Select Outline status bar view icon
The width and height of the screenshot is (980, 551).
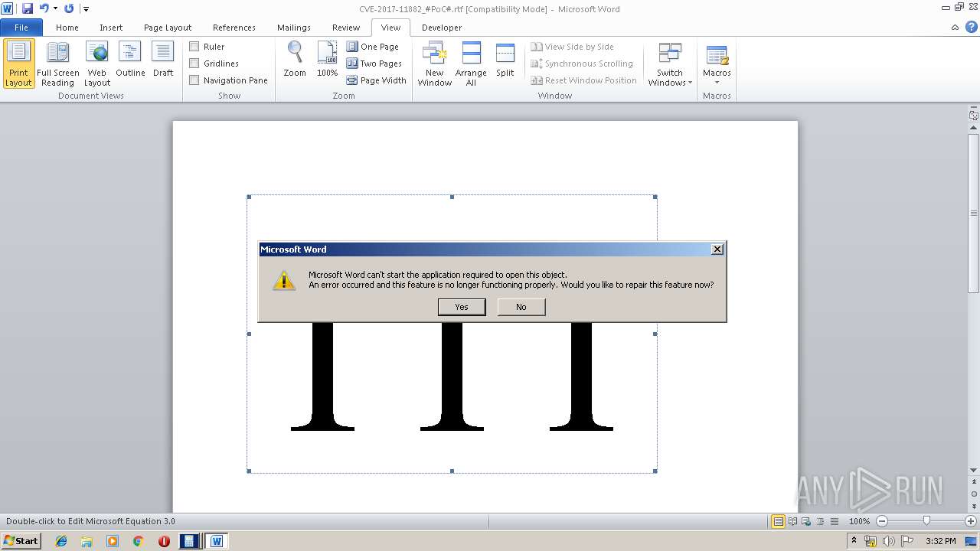point(820,521)
